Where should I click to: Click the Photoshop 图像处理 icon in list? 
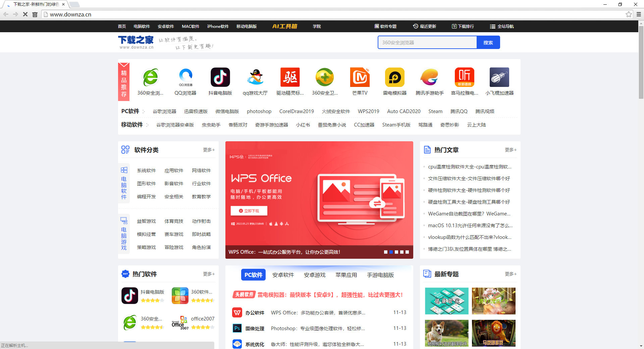pyautogui.click(x=237, y=328)
